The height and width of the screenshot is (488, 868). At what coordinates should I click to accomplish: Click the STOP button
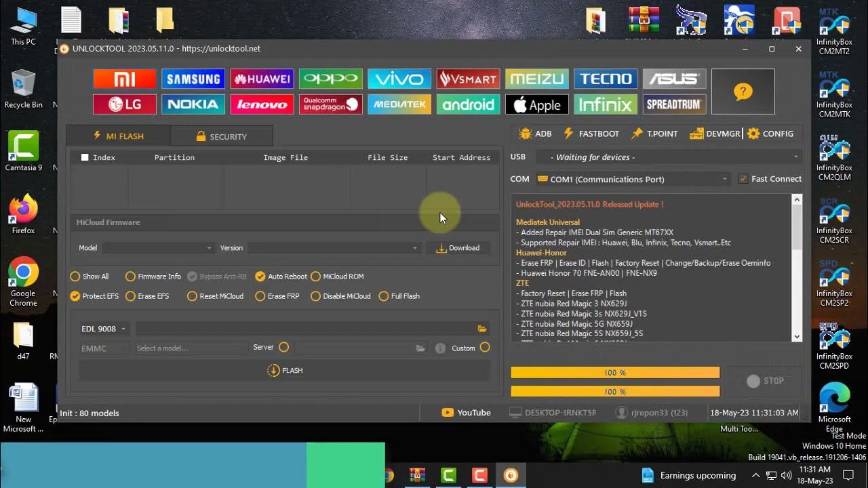point(765,381)
